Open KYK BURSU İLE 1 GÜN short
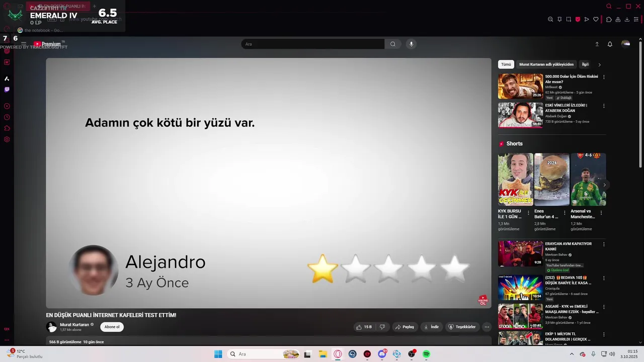This screenshot has height=362, width=644. coord(515,179)
